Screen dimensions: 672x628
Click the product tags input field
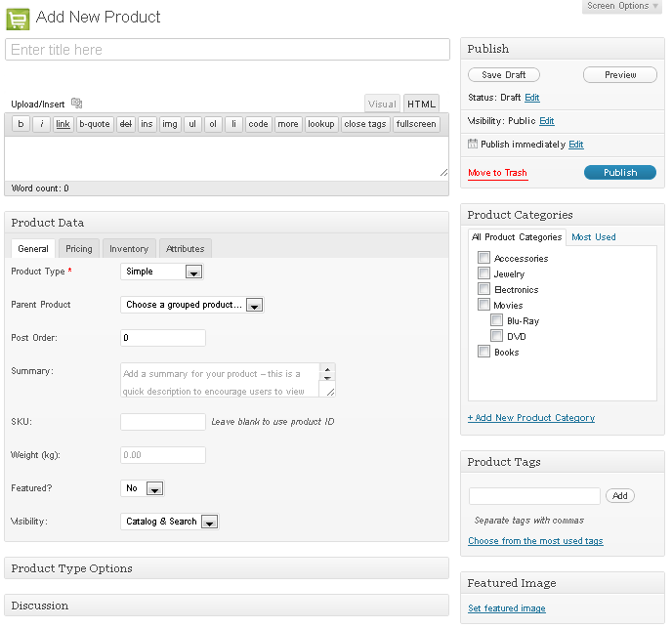[x=534, y=496]
